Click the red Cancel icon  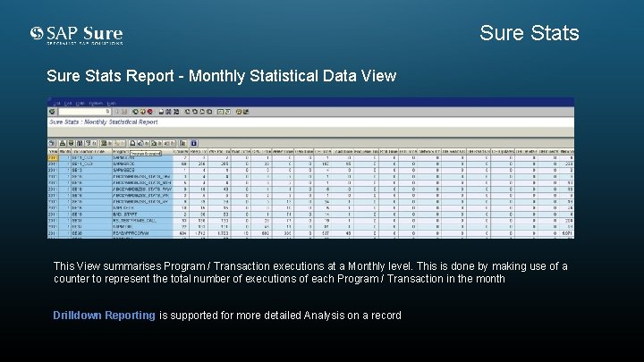[x=150, y=112]
